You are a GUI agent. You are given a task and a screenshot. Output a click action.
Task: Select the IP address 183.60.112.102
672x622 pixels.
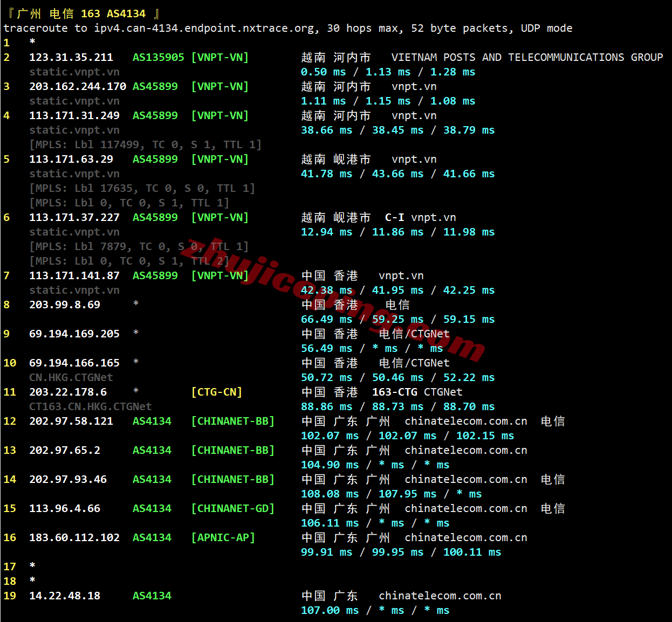(x=74, y=537)
